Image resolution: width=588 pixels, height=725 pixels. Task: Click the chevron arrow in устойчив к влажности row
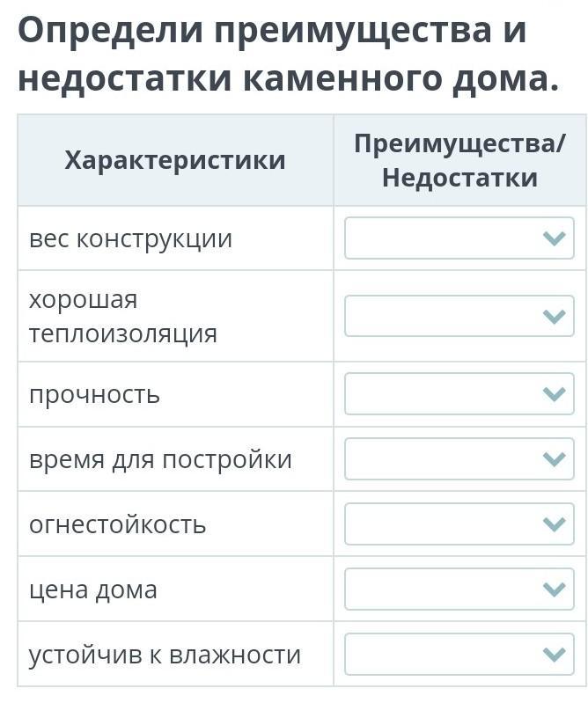[x=554, y=655]
